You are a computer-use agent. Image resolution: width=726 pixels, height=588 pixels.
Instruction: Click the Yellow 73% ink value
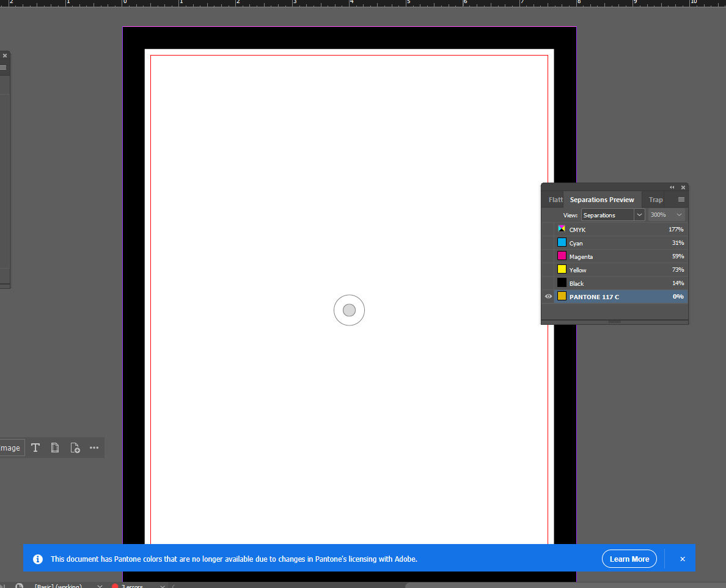pos(678,270)
